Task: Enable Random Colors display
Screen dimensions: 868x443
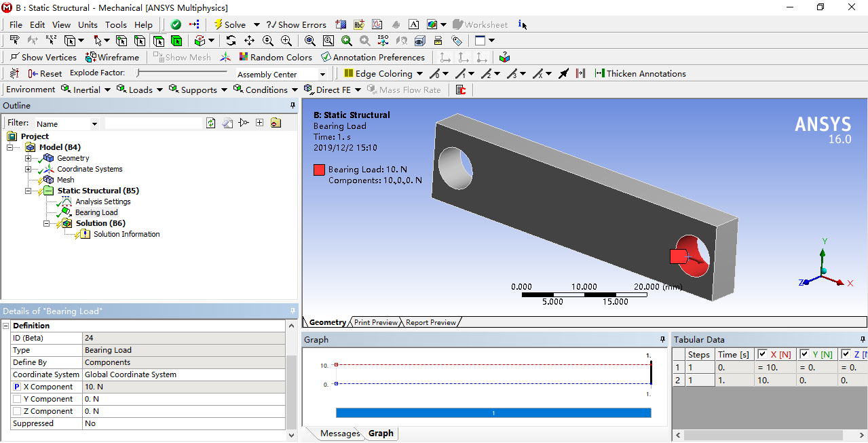Action: click(x=276, y=57)
